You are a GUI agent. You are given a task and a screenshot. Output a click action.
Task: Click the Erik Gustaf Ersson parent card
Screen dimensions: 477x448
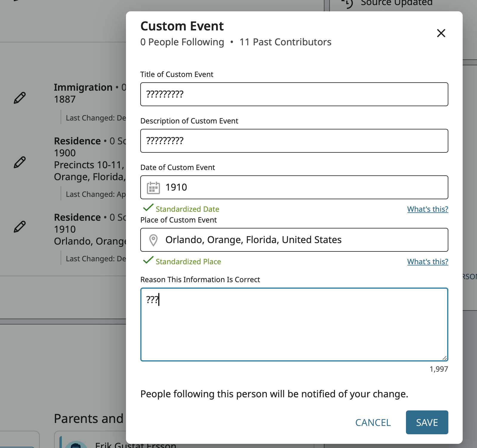136,444
